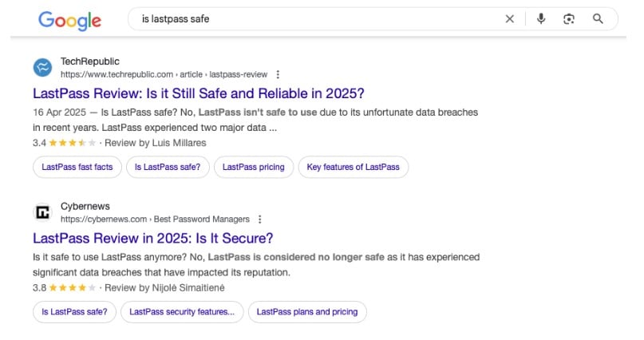The image size is (644, 340).
Task: Clear the search box with the X icon
Action: click(509, 19)
